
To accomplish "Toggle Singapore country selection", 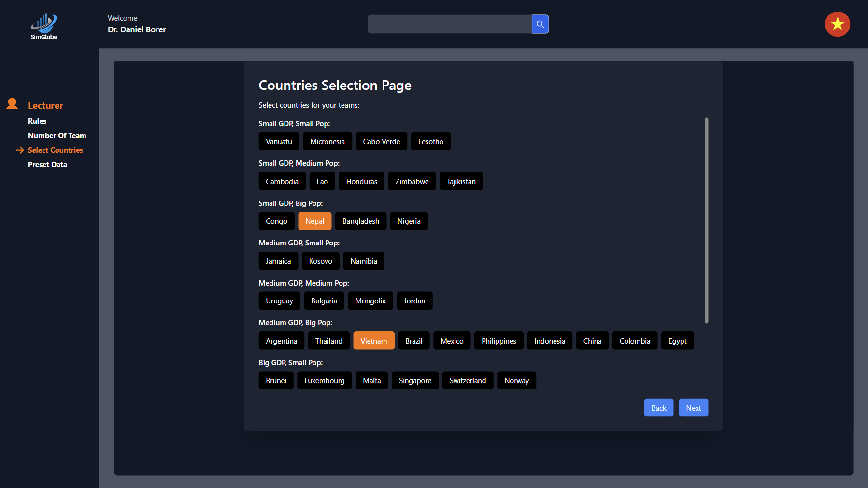I will (x=415, y=381).
